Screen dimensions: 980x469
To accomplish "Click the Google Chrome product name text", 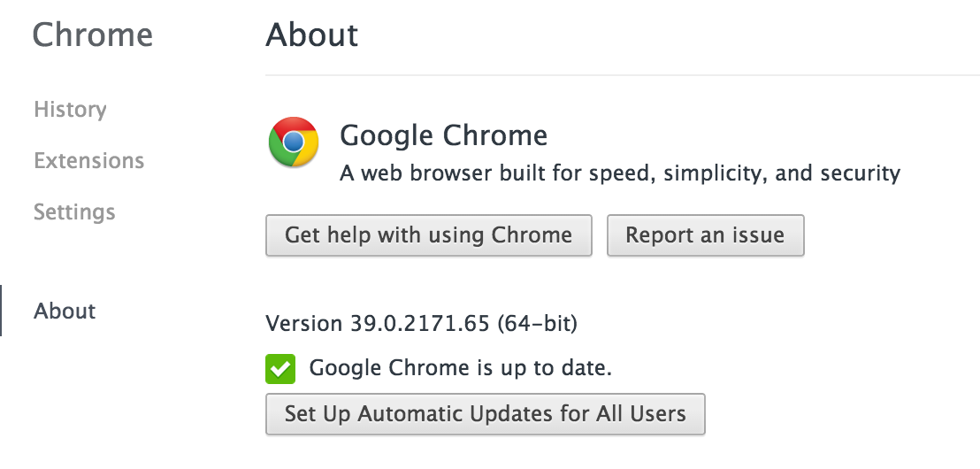I will [x=443, y=136].
